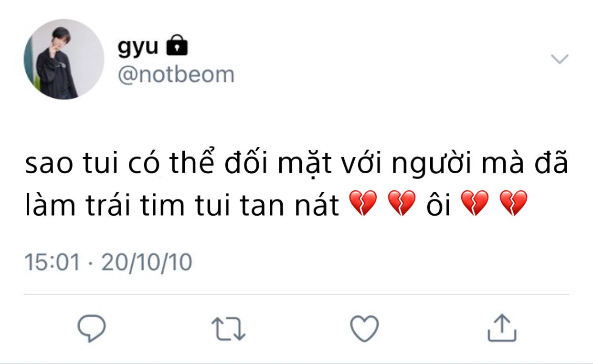Click the reply speech bubble icon
Screen dimensions: 593x364
point(92,328)
